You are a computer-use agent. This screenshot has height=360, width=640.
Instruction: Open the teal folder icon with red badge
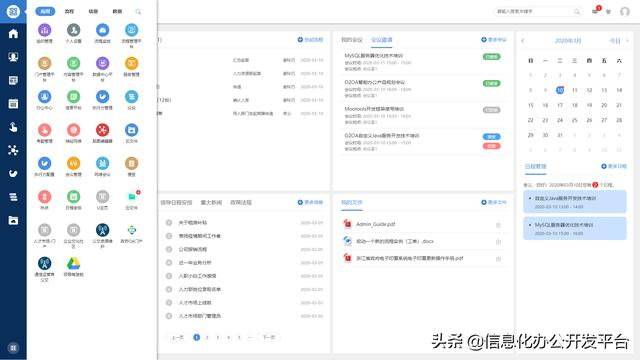point(131,197)
